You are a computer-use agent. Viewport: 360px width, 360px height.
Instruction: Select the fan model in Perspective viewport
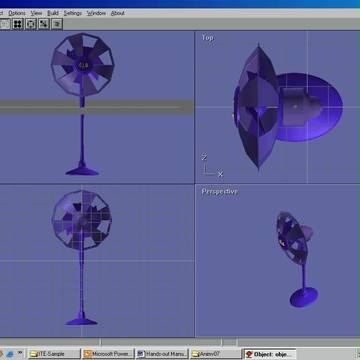298,258
